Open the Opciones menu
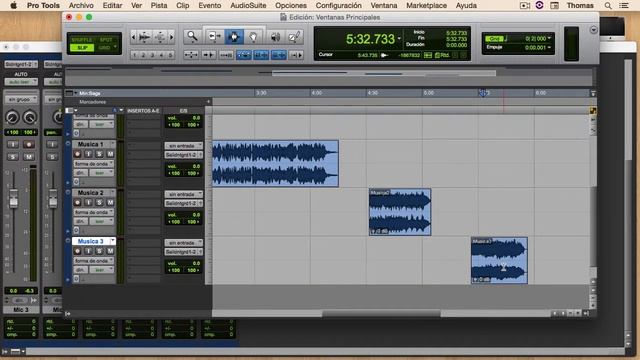Screen dimensions: 640x360 click(291, 5)
